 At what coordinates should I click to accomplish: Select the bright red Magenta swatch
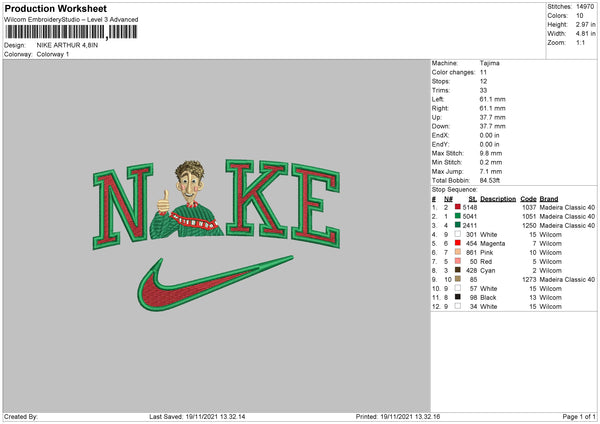coord(458,243)
